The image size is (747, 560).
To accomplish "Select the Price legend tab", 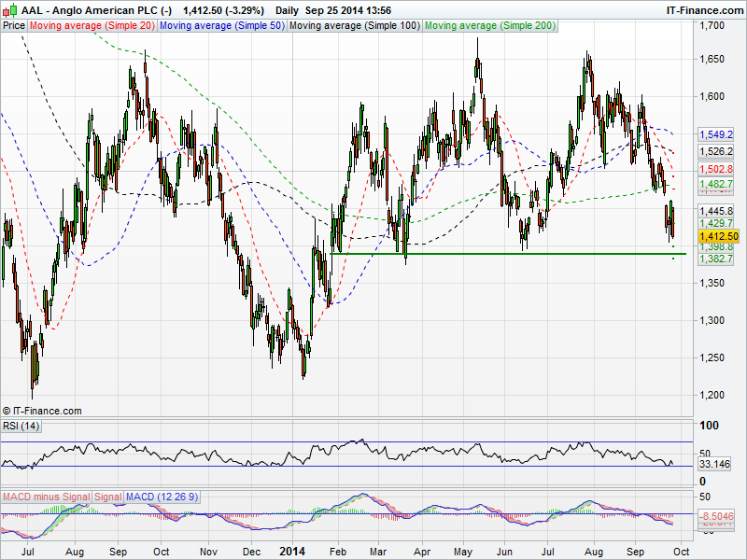I will pos(14,25).
